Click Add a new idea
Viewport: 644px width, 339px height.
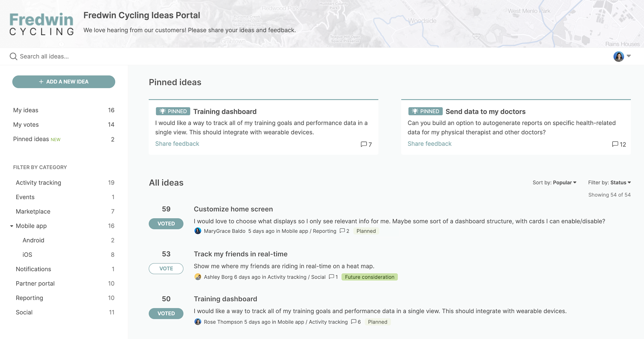click(x=63, y=81)
